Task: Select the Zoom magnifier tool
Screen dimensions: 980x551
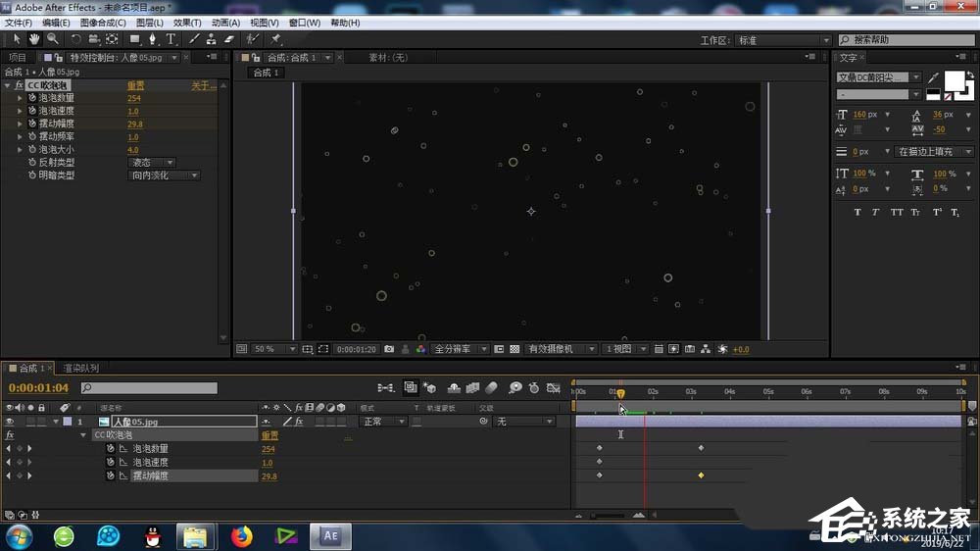Action: click(52, 39)
